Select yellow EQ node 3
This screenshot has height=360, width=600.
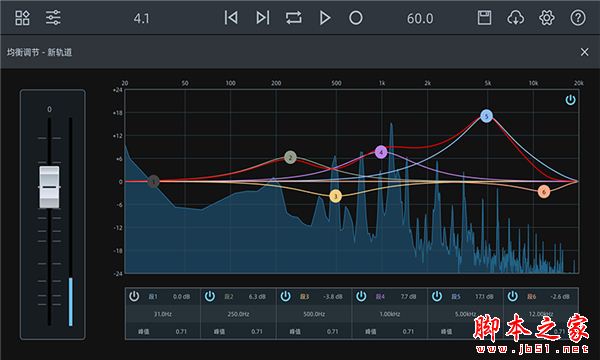(x=336, y=196)
